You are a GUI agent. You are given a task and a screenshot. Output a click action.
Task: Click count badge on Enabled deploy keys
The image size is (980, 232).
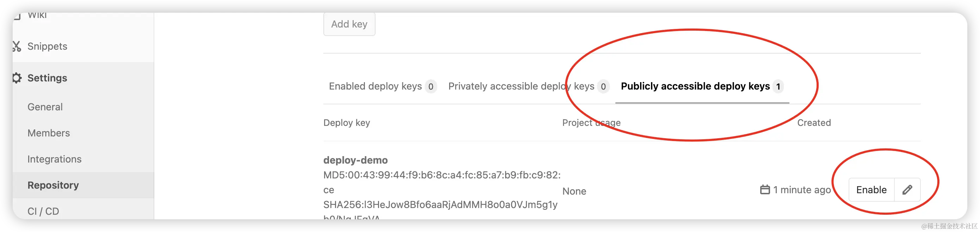pos(431,87)
